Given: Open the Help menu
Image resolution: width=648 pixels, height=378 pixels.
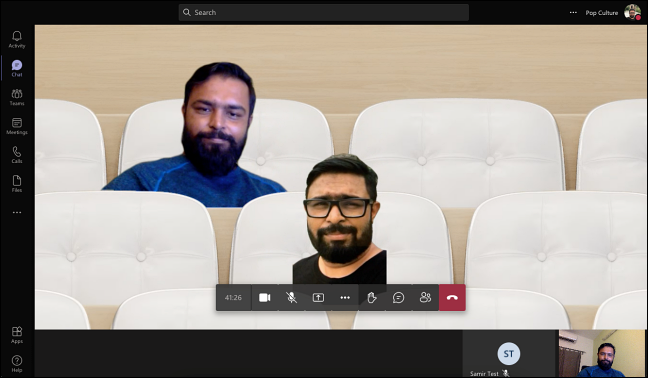Looking at the screenshot, I should (17, 364).
